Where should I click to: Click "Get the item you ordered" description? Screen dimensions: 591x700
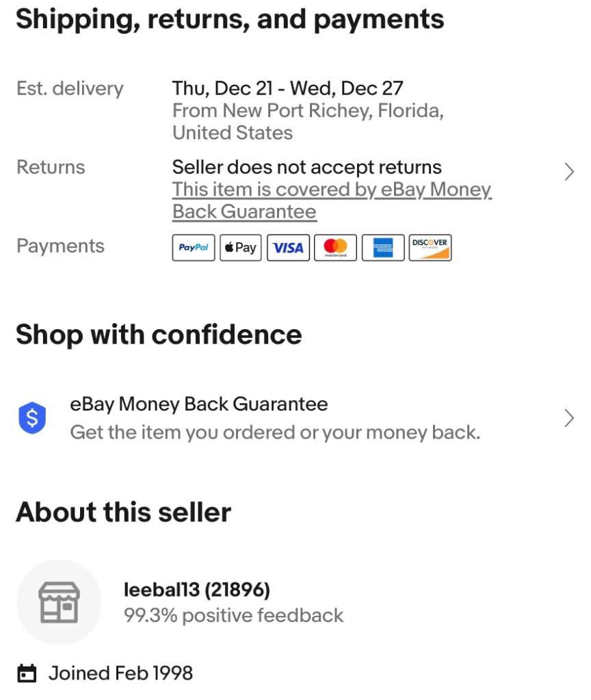pos(275,432)
